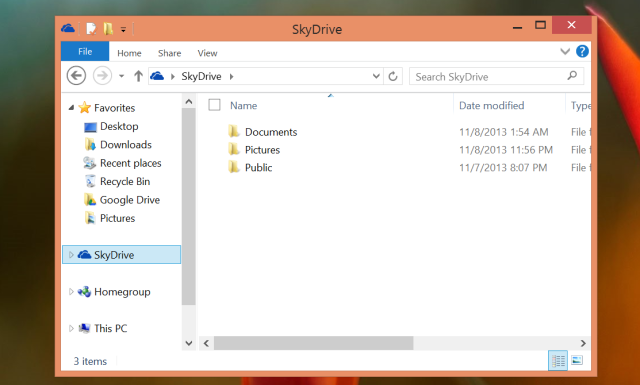Switch to Large icons view in status bar
This screenshot has height=385, width=640.
click(577, 360)
